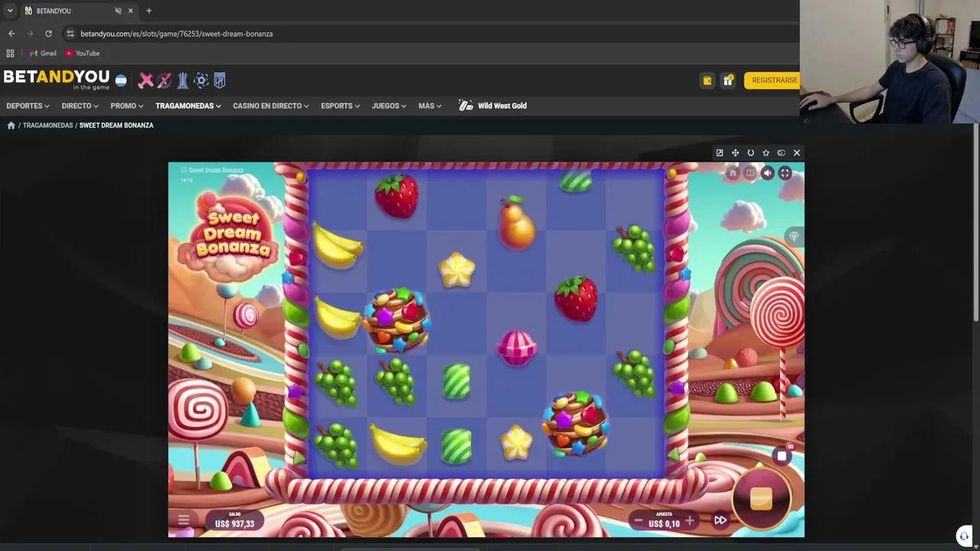Click the browser address bar URL

(x=176, y=34)
